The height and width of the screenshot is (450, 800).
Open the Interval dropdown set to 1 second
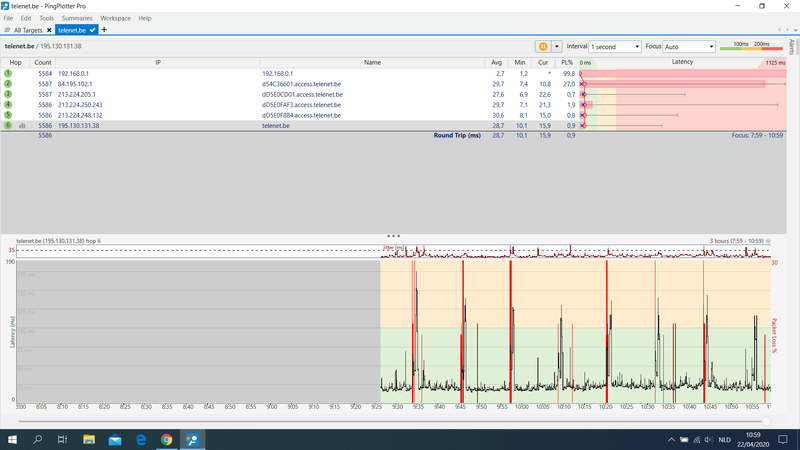tap(614, 46)
